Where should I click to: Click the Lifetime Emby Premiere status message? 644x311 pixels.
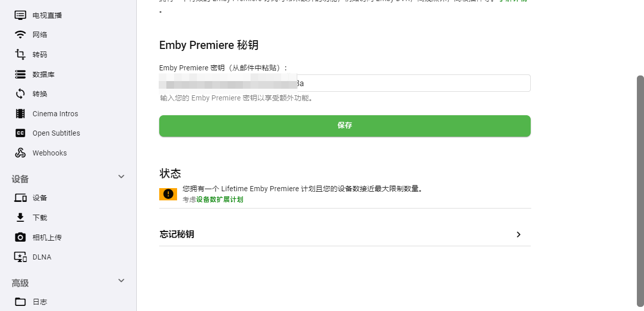point(303,189)
